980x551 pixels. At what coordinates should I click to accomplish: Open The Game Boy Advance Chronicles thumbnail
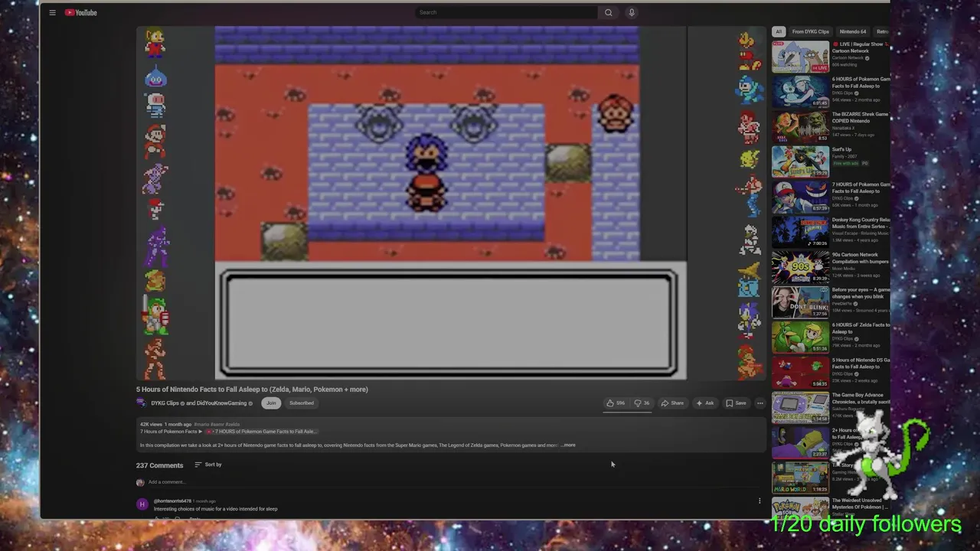point(800,408)
